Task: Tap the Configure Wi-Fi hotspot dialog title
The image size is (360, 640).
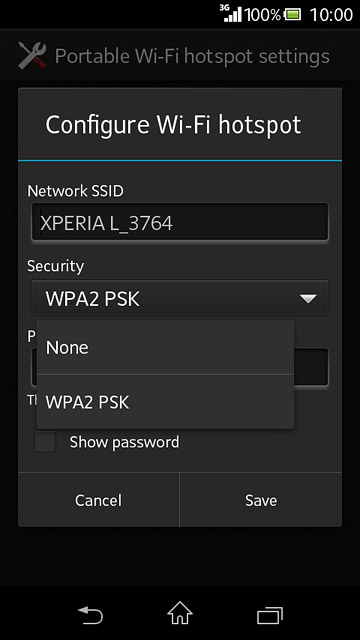Action: (173, 125)
